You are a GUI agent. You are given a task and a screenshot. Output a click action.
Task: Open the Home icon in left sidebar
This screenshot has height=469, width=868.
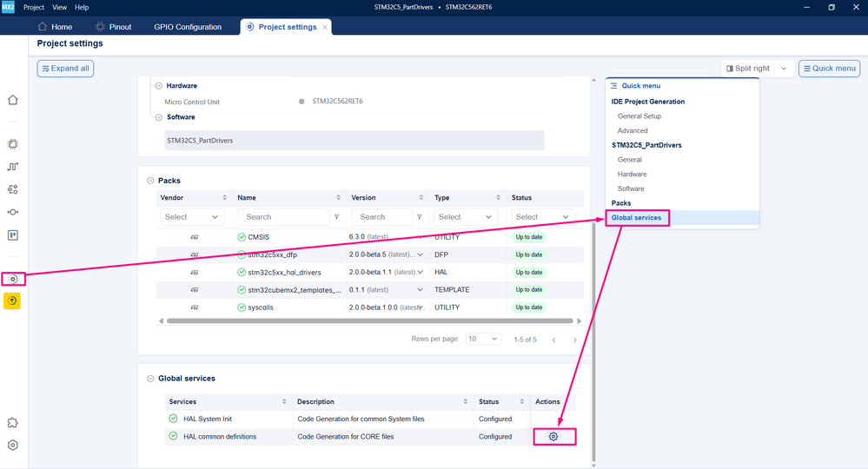click(13, 100)
